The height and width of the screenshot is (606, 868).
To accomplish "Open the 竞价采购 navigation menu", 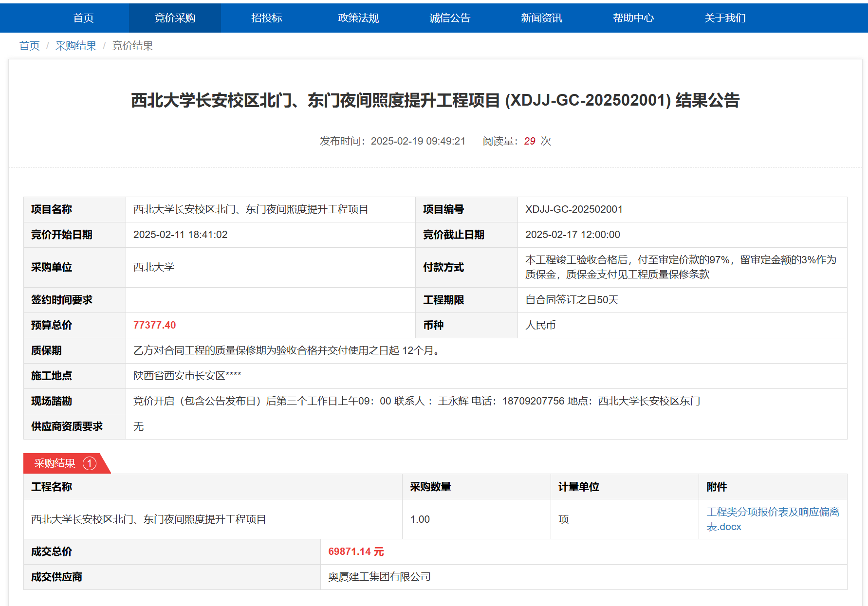I will coord(175,18).
